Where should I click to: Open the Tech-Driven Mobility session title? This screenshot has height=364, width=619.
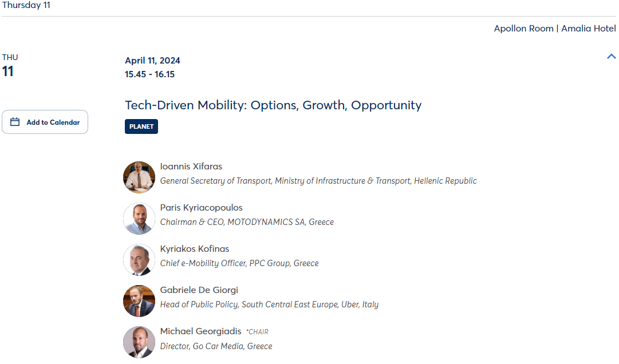point(273,105)
